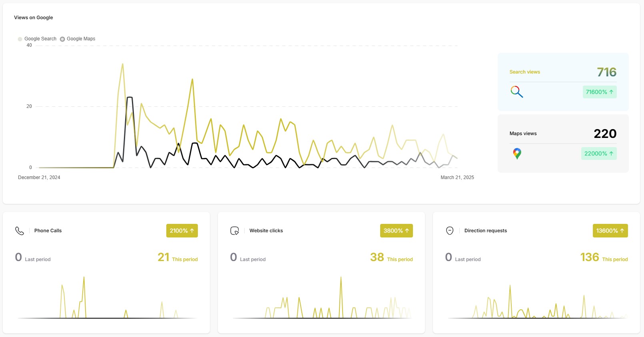Click the 13600% direction requests badge

(610, 231)
